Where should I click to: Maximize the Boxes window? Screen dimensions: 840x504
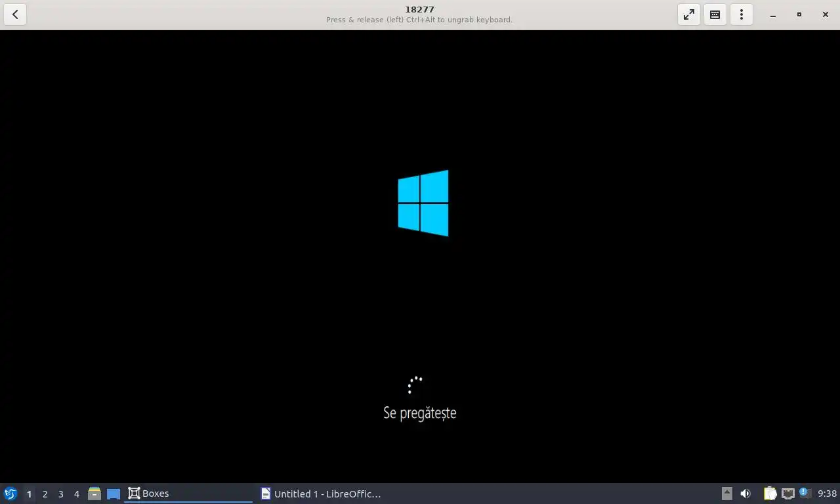click(799, 14)
